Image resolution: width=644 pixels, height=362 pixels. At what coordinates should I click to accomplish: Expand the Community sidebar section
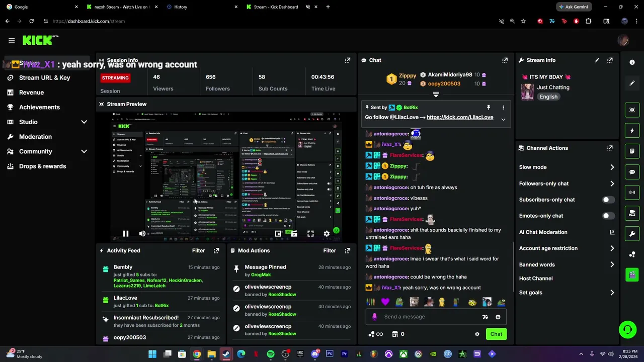point(84,151)
